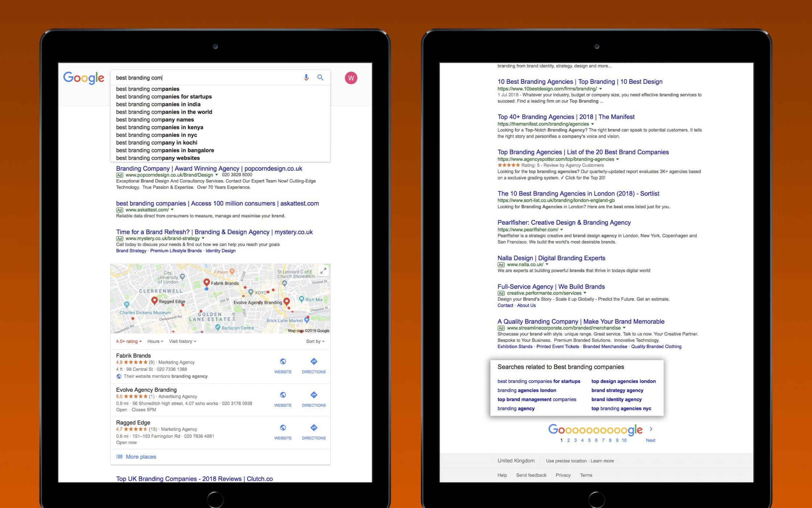Click the Barbican Centre map marker
Image resolution: width=812 pixels, height=508 pixels.
click(x=218, y=327)
